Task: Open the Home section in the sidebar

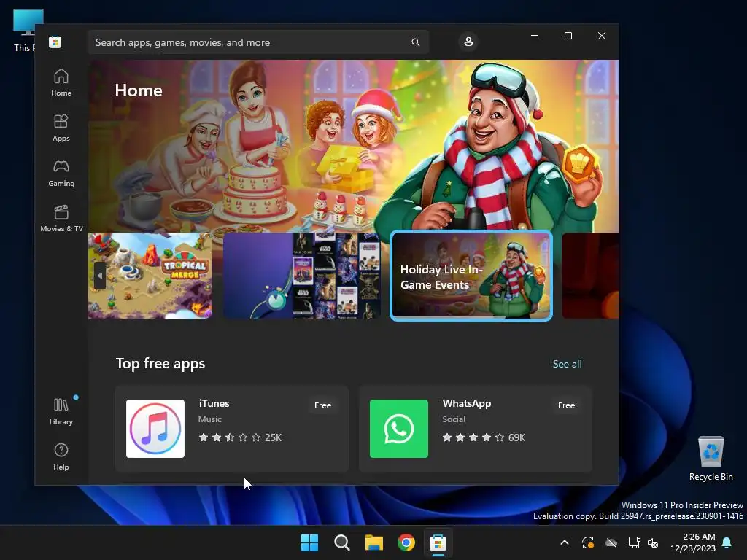Action: 61,82
